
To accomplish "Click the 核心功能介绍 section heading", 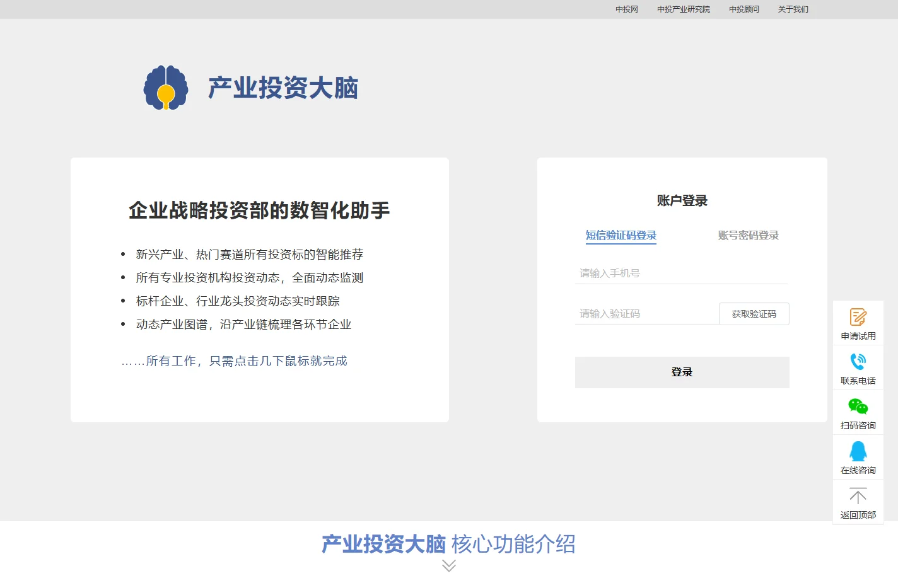I will click(x=513, y=544).
